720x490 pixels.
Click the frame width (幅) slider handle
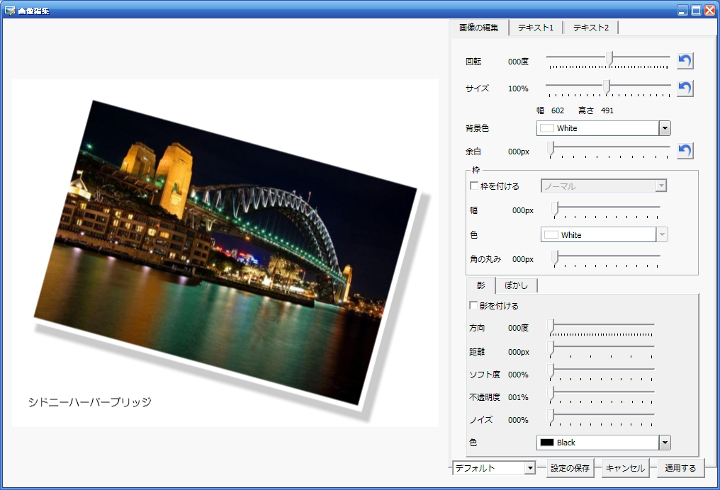555,208
